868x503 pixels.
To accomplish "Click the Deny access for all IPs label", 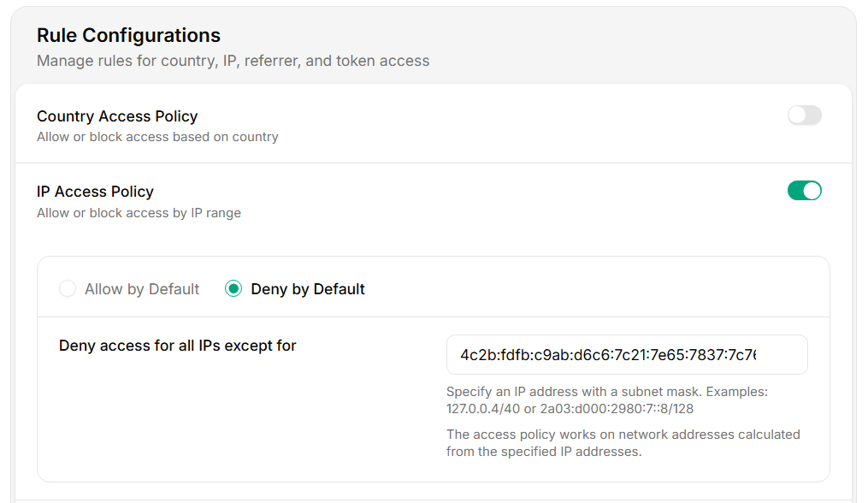I will (x=176, y=346).
